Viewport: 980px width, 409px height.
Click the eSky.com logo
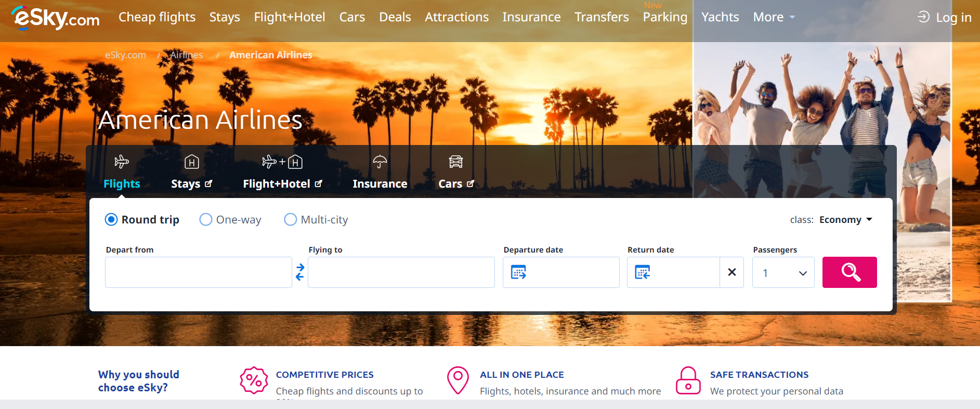tap(55, 18)
